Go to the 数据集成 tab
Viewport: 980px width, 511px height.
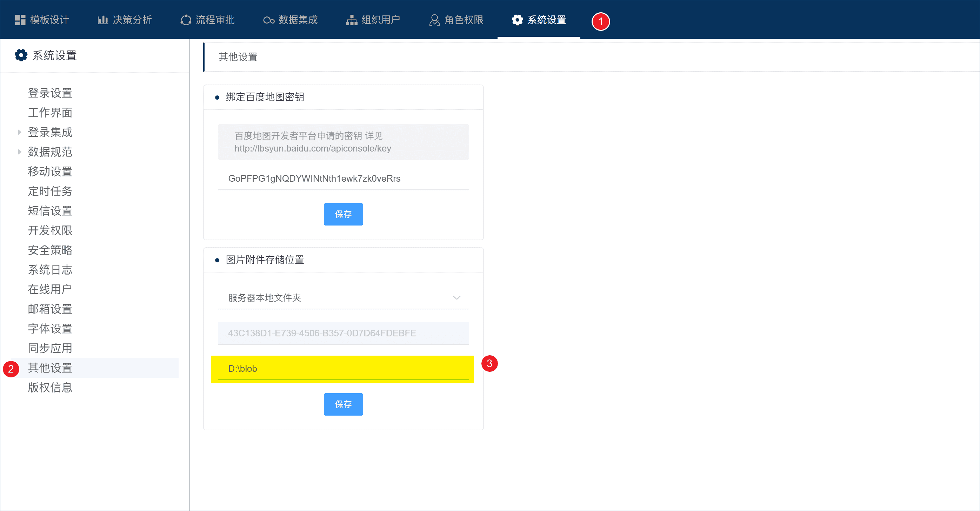(291, 20)
